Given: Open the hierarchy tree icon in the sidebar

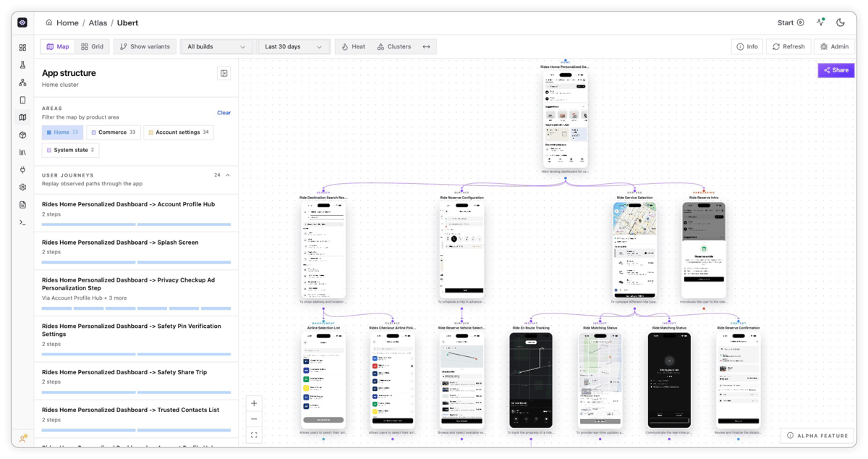Looking at the screenshot, I should (22, 83).
